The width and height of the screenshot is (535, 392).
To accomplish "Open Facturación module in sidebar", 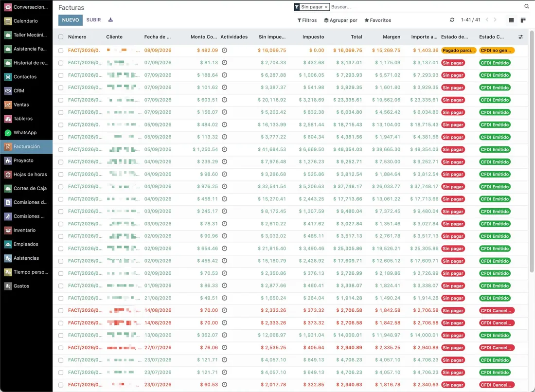I will [26, 146].
